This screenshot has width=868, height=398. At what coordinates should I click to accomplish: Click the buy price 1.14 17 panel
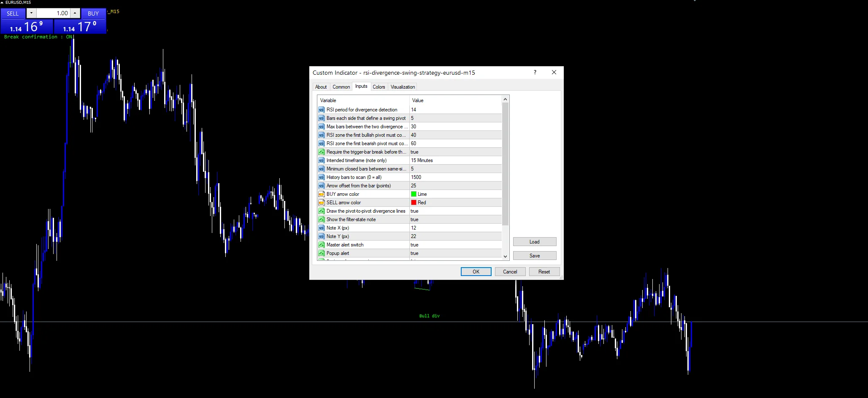80,27
